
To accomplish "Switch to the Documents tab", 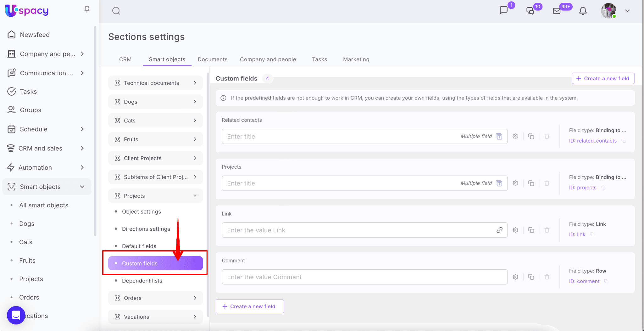I will coord(212,59).
